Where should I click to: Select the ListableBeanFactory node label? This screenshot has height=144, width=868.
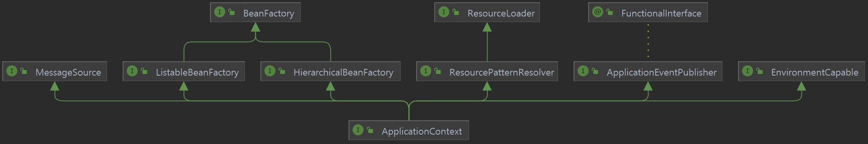[197, 72]
